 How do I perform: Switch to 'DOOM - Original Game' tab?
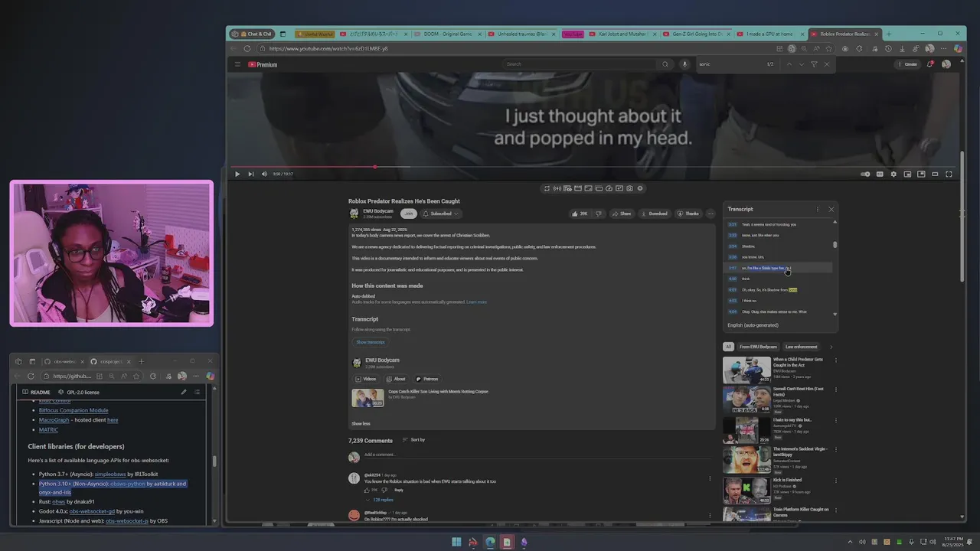coord(448,34)
